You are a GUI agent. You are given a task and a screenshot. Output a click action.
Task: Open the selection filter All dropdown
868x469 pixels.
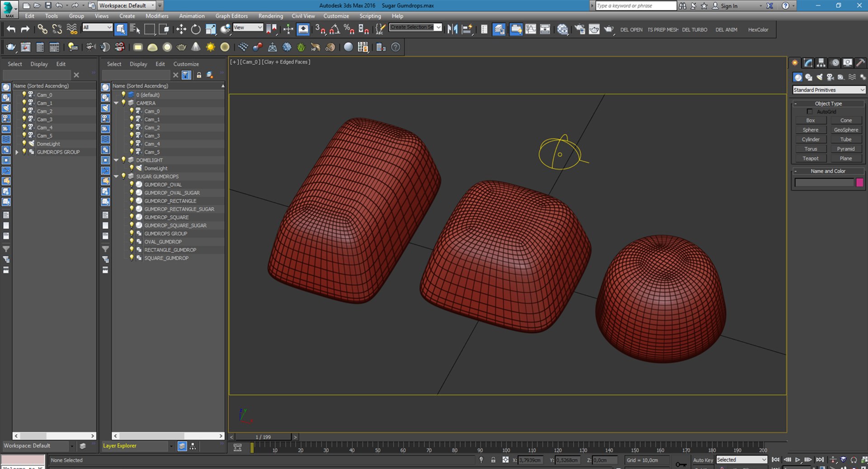tap(97, 28)
